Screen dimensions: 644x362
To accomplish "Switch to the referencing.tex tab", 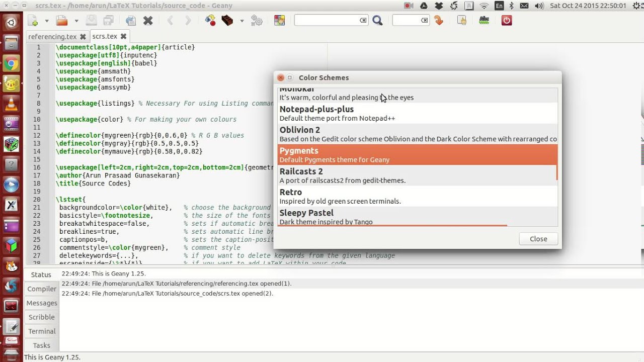I will coord(52,37).
